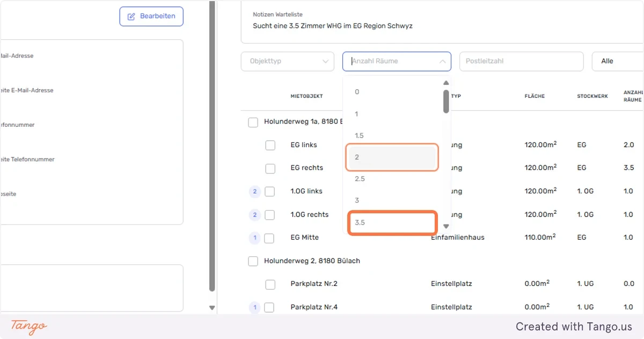Viewport: 644px width, 339px height.
Task: Click the room list scrollbar thumb
Action: (446, 101)
